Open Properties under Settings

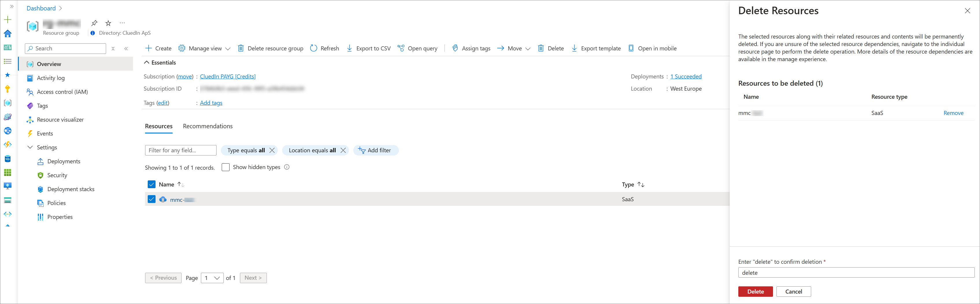pos(60,217)
